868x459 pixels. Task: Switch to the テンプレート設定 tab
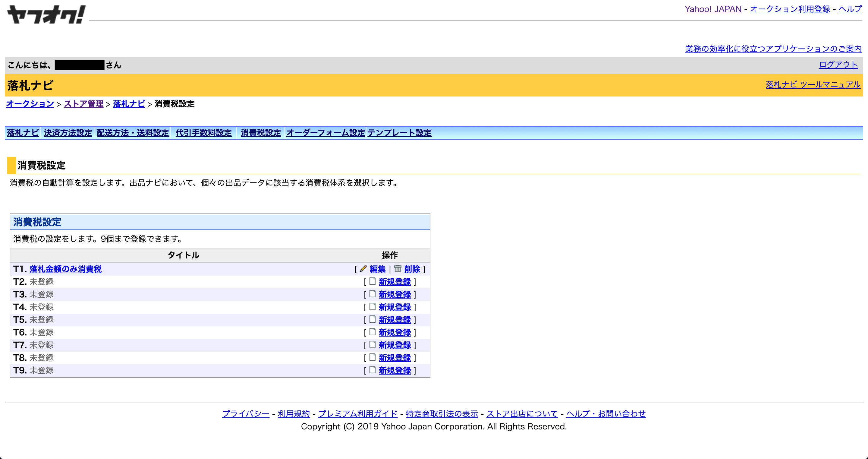coord(400,133)
